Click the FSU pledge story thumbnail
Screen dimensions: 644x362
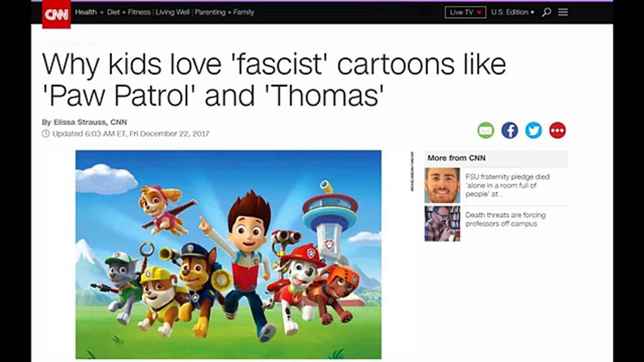click(442, 185)
